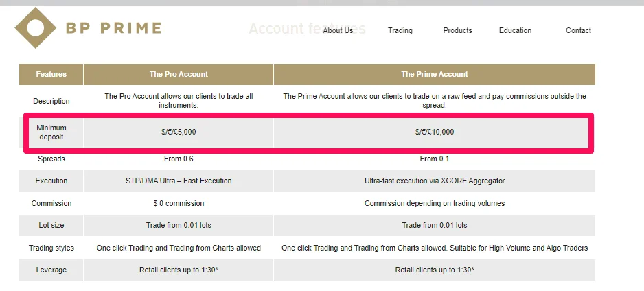The width and height of the screenshot is (644, 291).
Task: Click the Minimum deposit row label
Action: [51, 132]
